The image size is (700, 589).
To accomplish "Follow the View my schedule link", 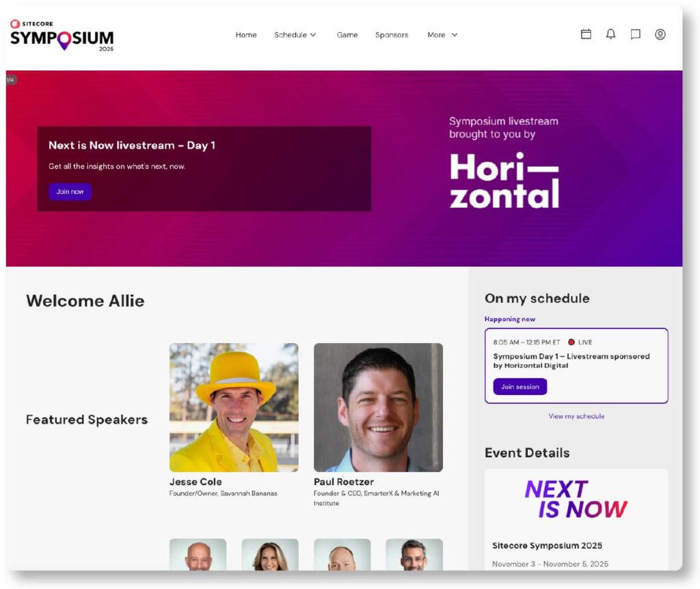I will point(576,416).
